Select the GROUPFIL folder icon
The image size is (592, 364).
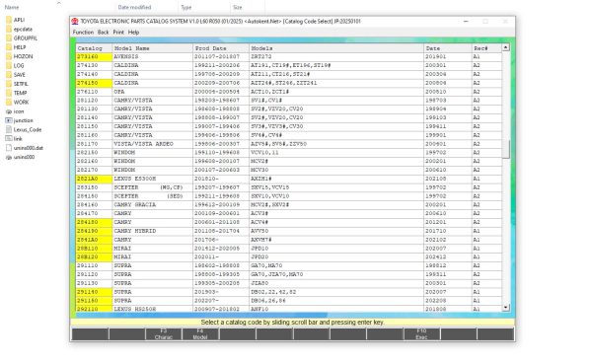(9, 38)
